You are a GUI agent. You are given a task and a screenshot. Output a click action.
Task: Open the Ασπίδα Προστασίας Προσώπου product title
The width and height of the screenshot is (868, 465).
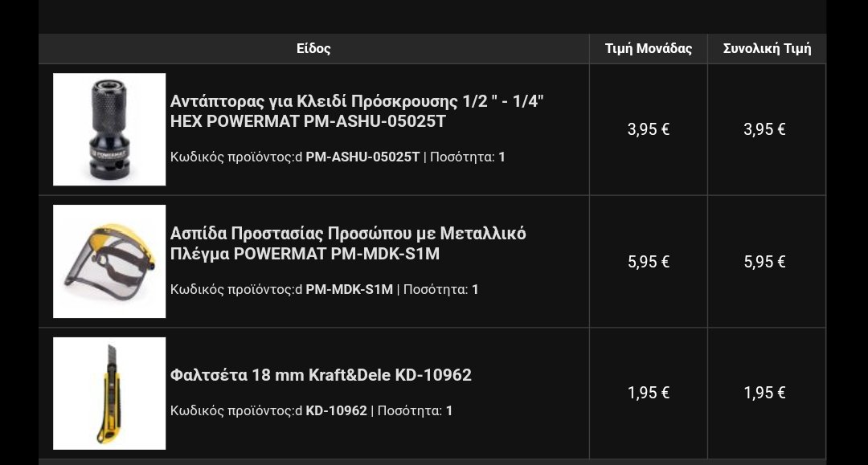(348, 243)
